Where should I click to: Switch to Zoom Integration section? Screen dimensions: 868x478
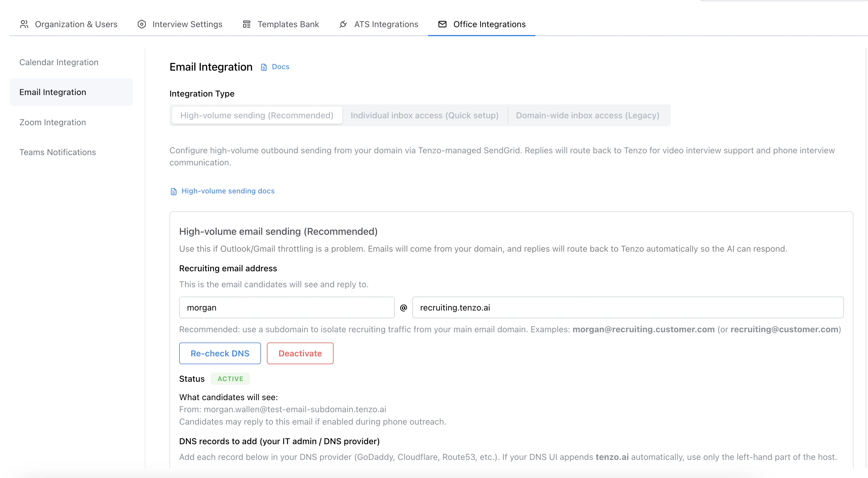pos(52,122)
